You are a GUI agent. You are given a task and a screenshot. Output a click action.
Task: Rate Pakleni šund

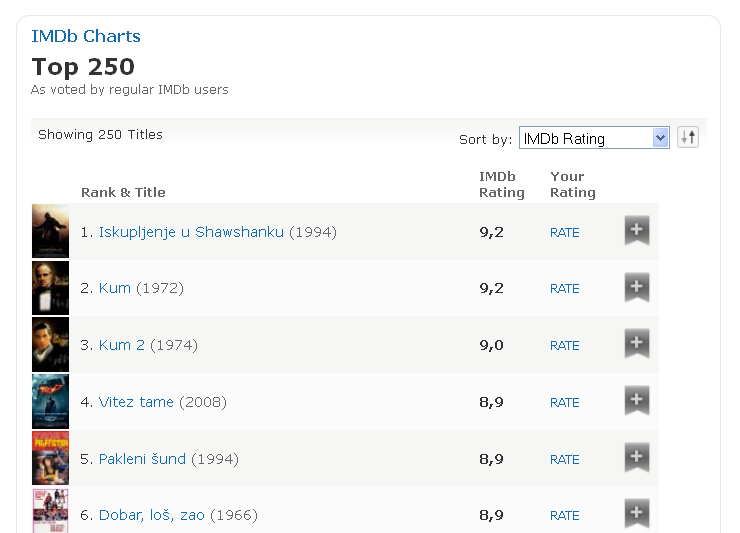[x=564, y=460]
